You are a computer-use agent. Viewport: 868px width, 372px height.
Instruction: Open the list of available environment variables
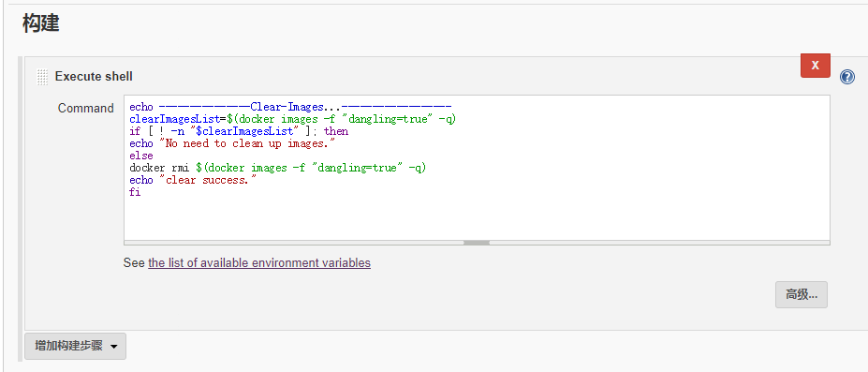[x=259, y=263]
